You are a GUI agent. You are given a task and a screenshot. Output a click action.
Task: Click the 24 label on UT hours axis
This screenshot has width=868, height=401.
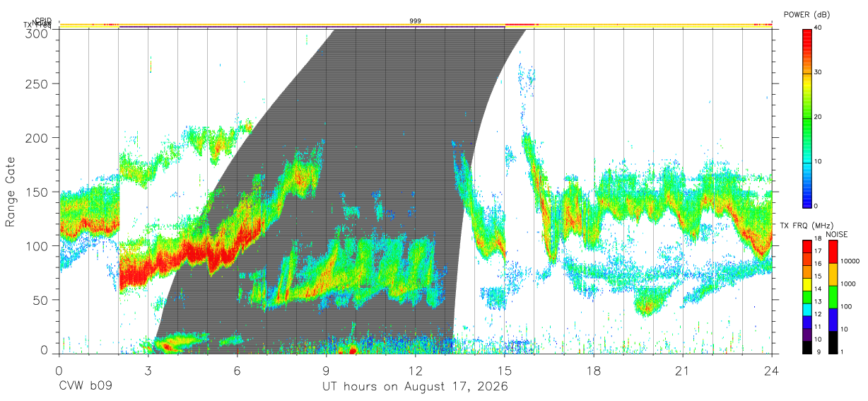click(x=772, y=370)
